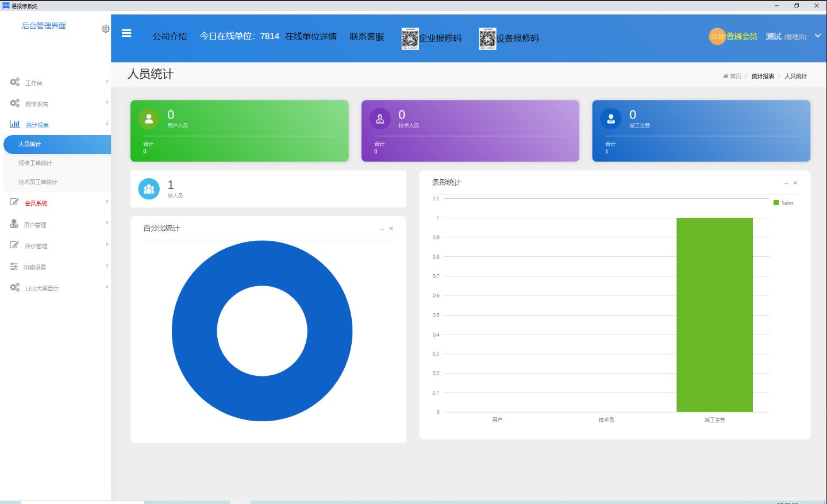Click the hamburger menu icon in header
Image resolution: width=827 pixels, height=504 pixels.
[126, 33]
